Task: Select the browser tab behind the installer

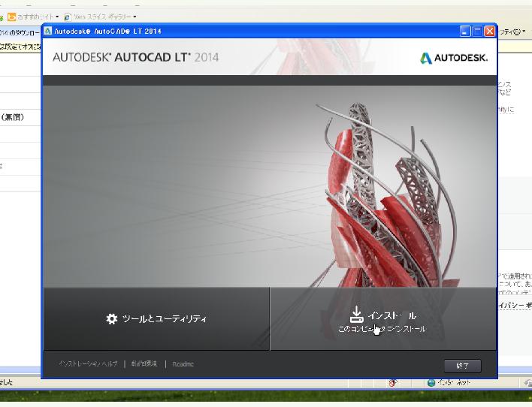Action: point(20,33)
